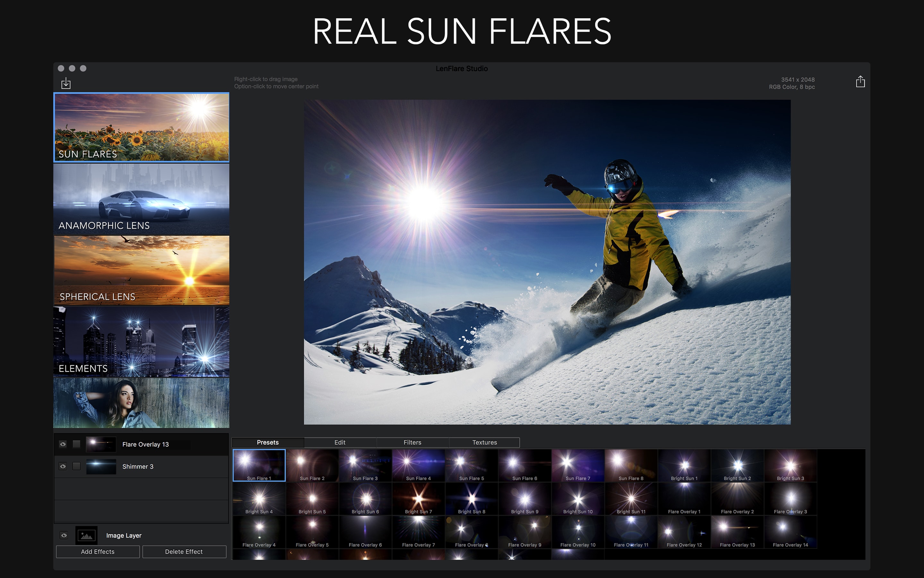Toggle visibility of Image Layer
The height and width of the screenshot is (578, 924).
[64, 535]
